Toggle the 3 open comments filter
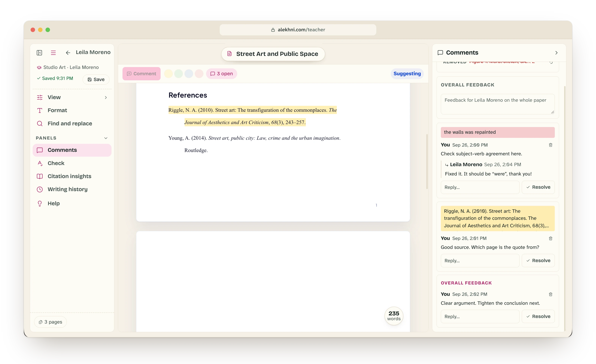 point(222,74)
